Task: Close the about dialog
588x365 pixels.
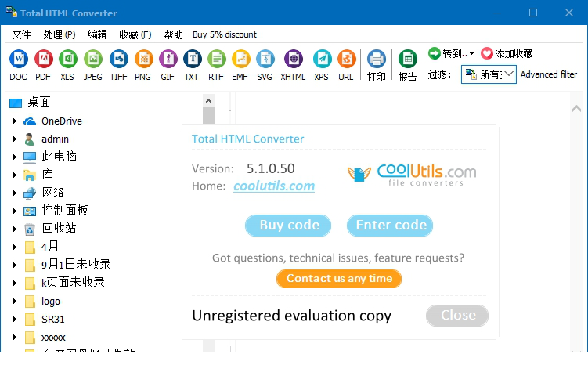Action: click(x=457, y=316)
